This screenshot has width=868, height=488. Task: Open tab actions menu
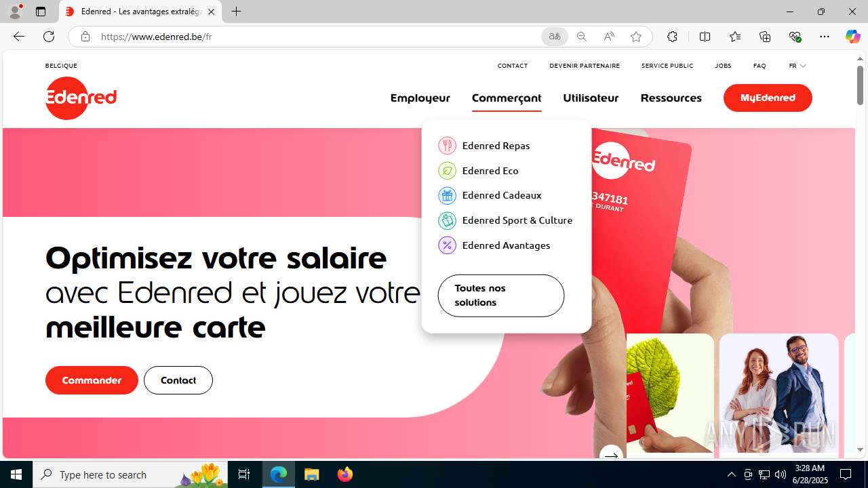pos(41,12)
